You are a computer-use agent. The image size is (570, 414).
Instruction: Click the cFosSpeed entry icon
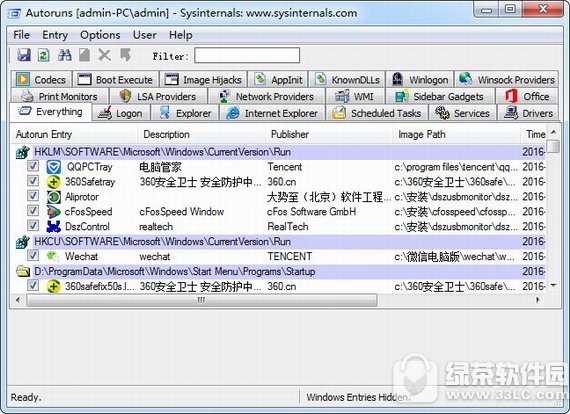(54, 212)
